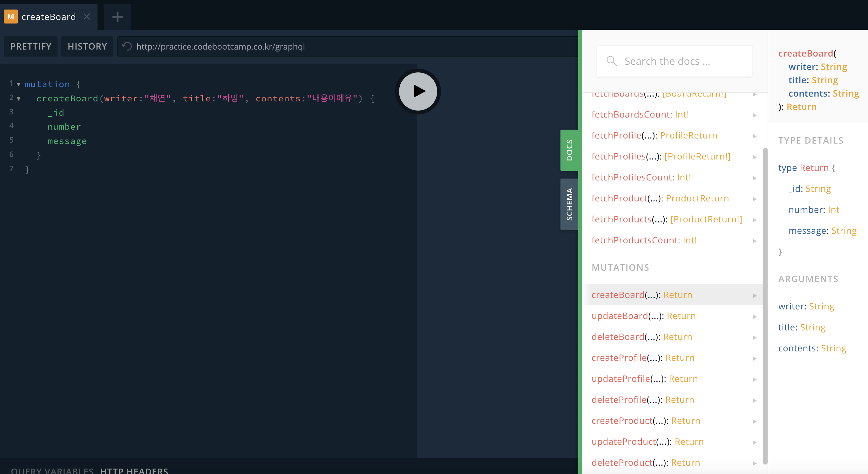The image size is (868, 474).
Task: Switch to HTTP HEADERS tab
Action: coord(134,470)
